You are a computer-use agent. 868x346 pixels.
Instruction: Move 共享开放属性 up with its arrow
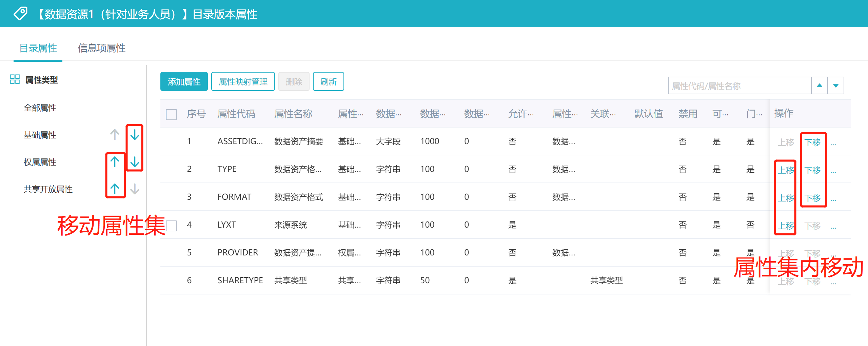pos(115,189)
